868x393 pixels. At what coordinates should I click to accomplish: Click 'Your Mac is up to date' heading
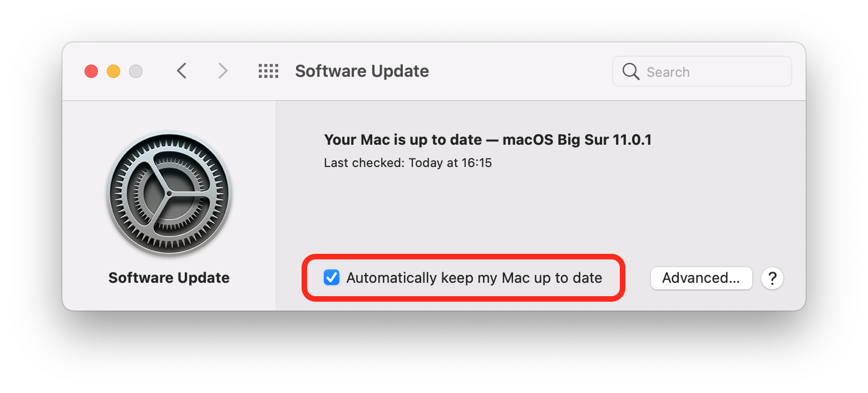[403, 139]
